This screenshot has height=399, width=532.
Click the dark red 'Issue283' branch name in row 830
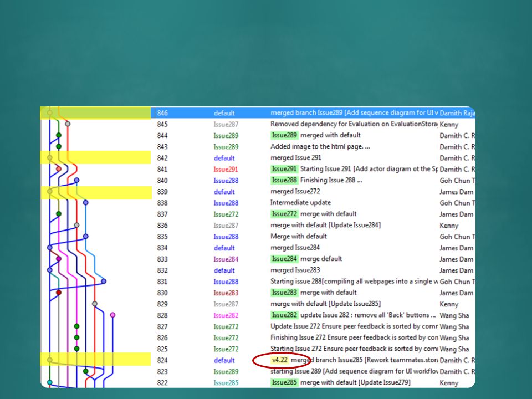[226, 293]
